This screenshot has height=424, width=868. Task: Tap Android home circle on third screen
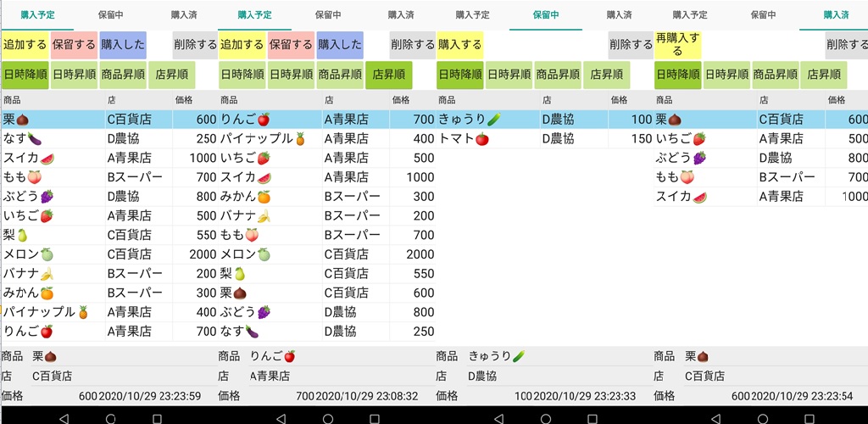click(x=546, y=418)
